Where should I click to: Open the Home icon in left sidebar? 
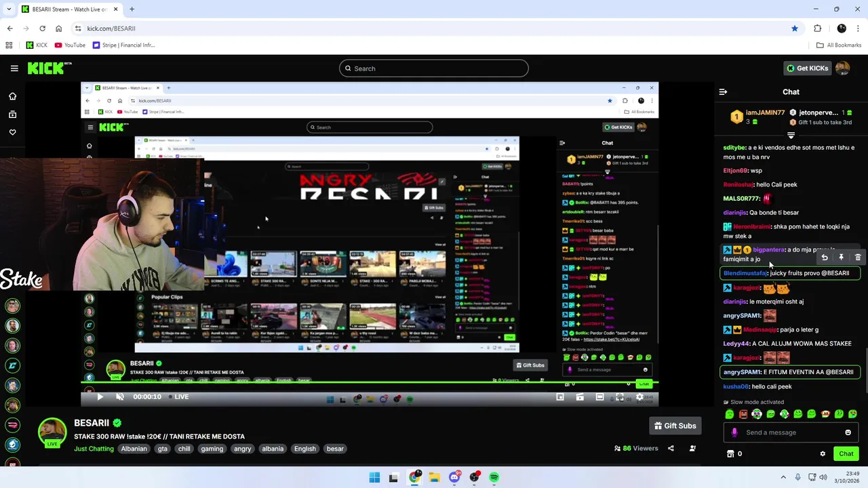coord(12,96)
